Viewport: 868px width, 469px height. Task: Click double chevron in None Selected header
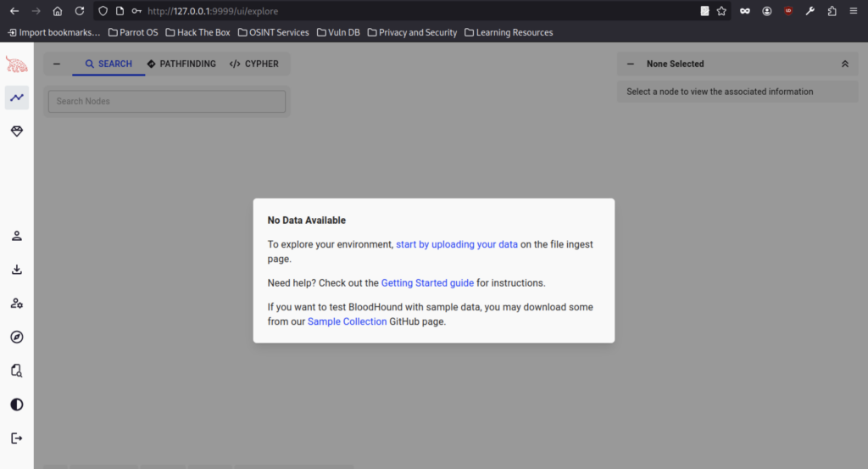coord(845,64)
